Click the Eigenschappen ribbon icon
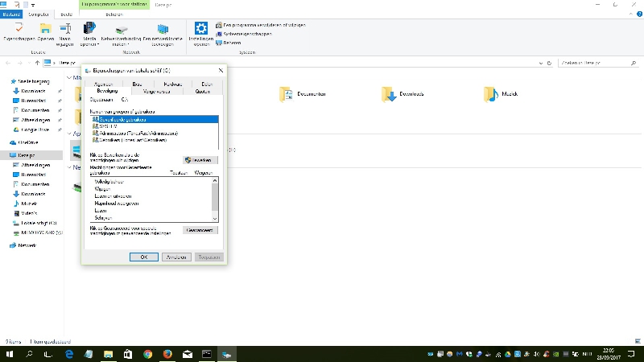The width and height of the screenshot is (644, 362). [x=19, y=31]
